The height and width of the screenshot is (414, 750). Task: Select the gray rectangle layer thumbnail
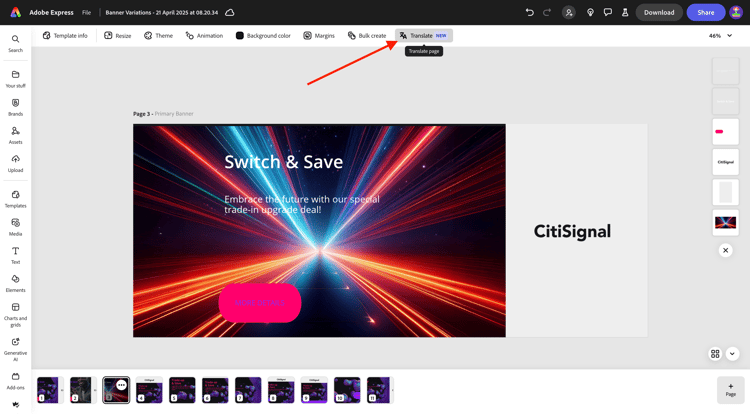[x=726, y=192]
